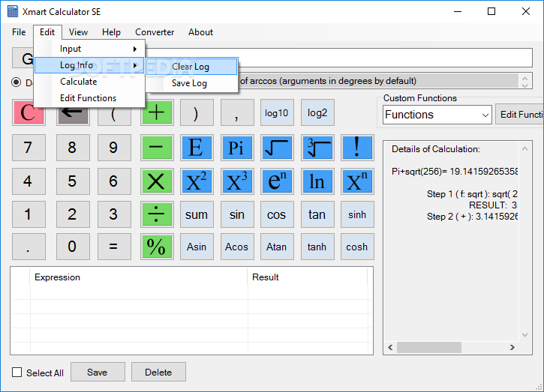Image resolution: width=544 pixels, height=392 pixels.
Task: Click the cos function key
Action: pyautogui.click(x=277, y=214)
